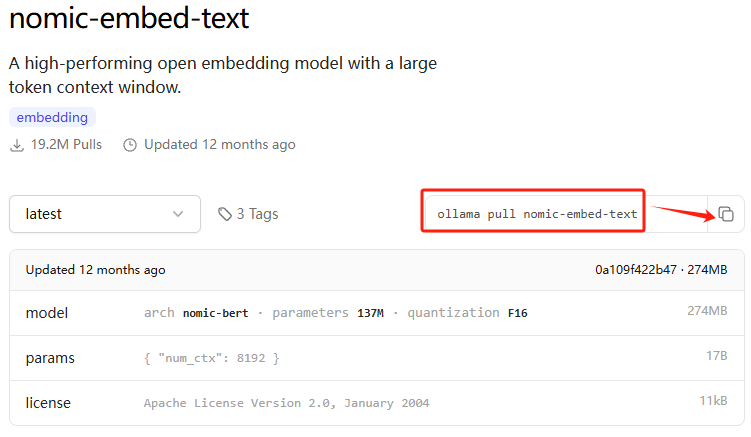The image size is (751, 437).
Task: Open the 3 Tags link
Action: coord(257,214)
